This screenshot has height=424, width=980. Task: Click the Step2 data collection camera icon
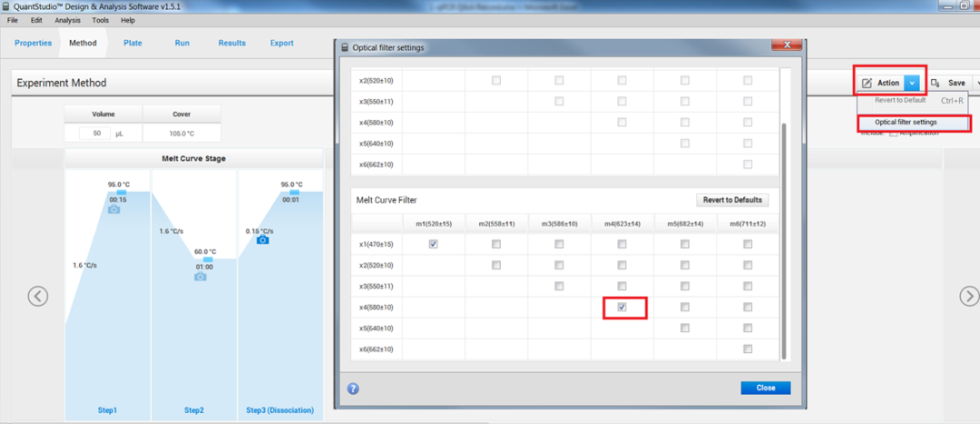click(x=200, y=276)
